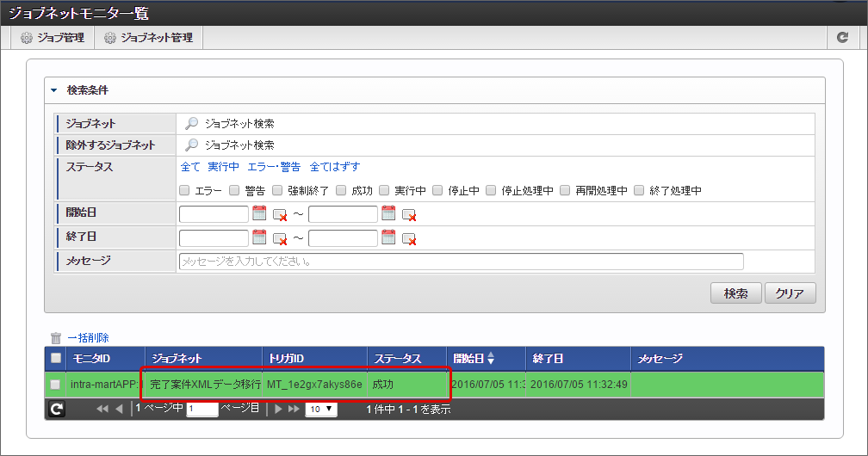Click the trash icon beside 一括削除
This screenshot has height=456, width=868.
point(56,337)
